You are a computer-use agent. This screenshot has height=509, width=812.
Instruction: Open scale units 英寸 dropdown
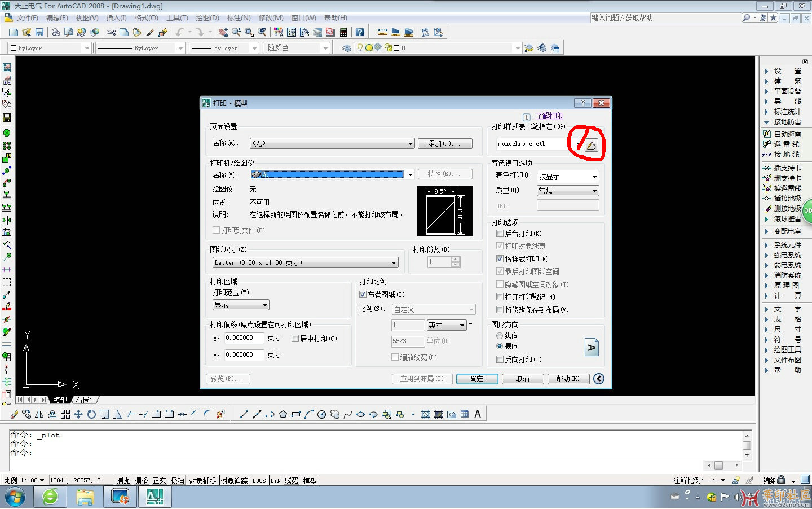(x=447, y=325)
